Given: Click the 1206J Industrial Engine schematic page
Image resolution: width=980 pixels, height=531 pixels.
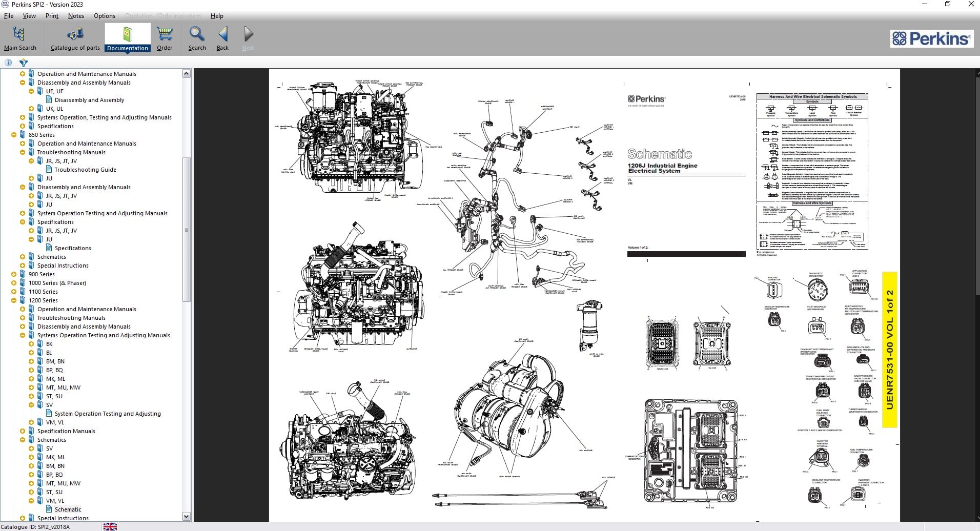Looking at the screenshot, I should (584, 295).
